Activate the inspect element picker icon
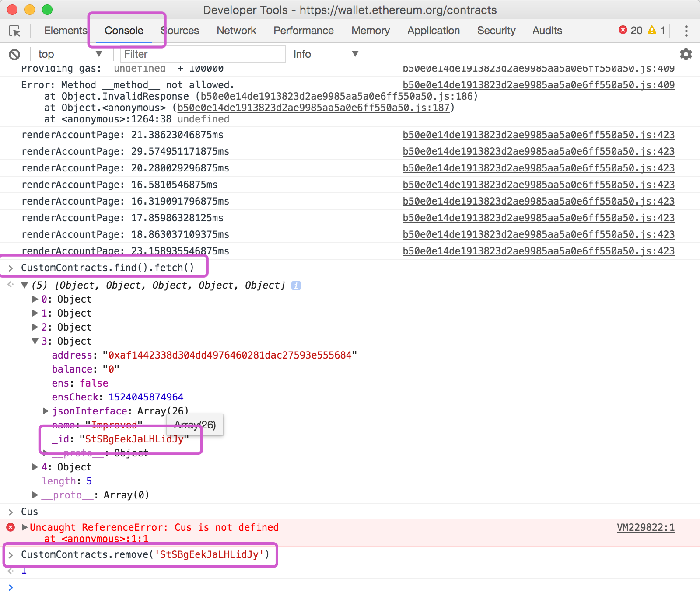Image resolution: width=700 pixels, height=599 pixels. click(14, 31)
